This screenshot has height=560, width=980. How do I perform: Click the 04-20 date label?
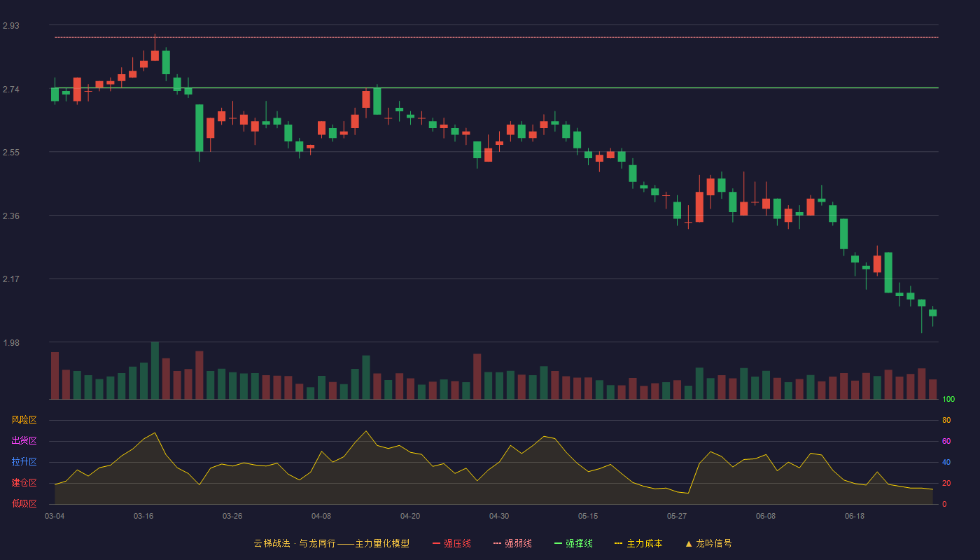click(x=410, y=516)
